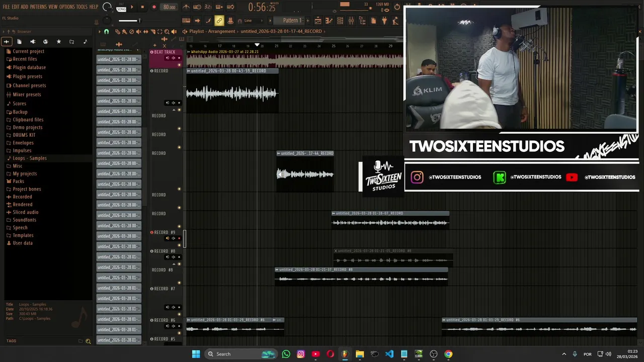
Task: Click the taskbar Search box
Action: point(241,354)
